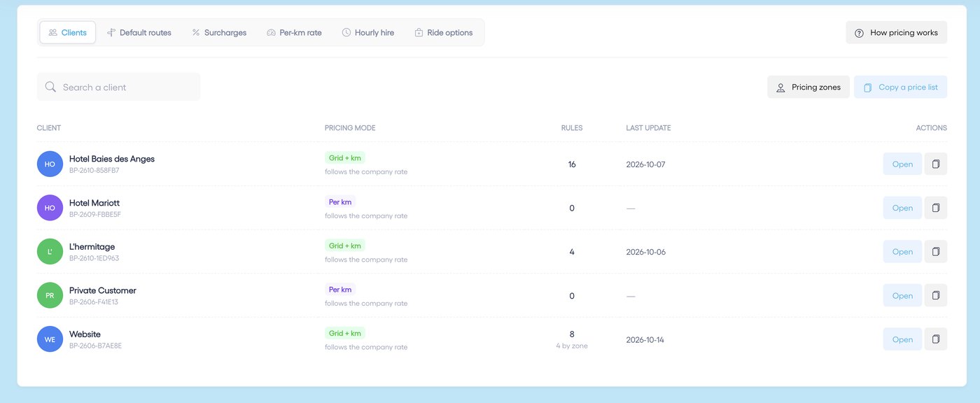Viewport: 980px width, 403px height.
Task: Click Grid + km badge for Website
Action: tap(345, 333)
